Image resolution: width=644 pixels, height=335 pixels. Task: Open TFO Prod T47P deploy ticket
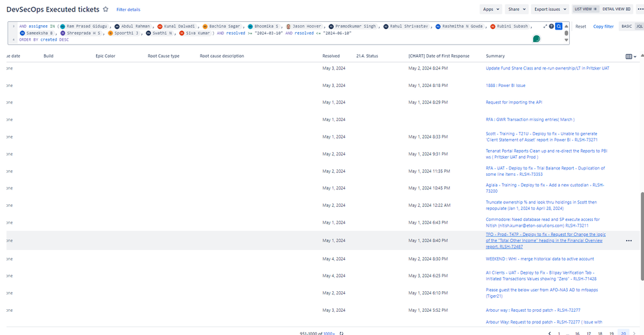[545, 240]
